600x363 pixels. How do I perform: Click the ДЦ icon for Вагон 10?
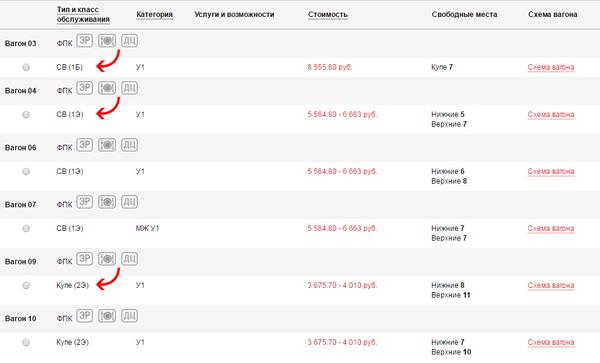click(129, 316)
